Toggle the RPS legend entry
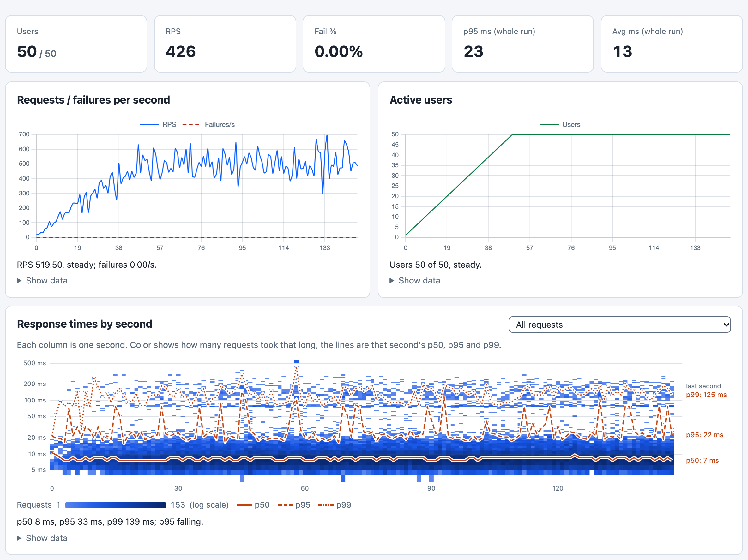This screenshot has width=748, height=560. pyautogui.click(x=158, y=124)
